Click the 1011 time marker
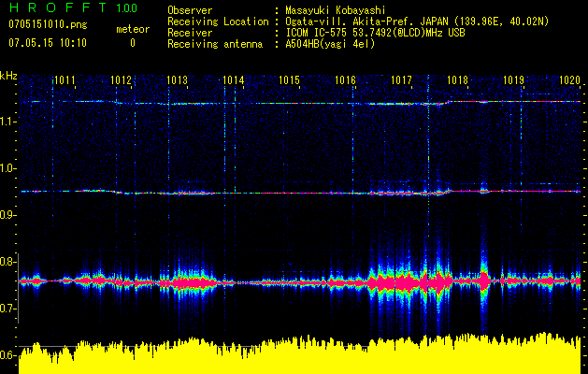588x374 pixels. [65, 81]
